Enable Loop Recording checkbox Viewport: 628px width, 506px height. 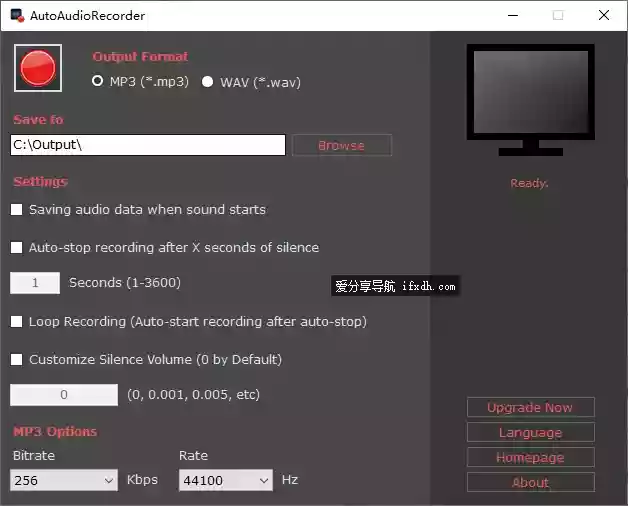coord(16,321)
